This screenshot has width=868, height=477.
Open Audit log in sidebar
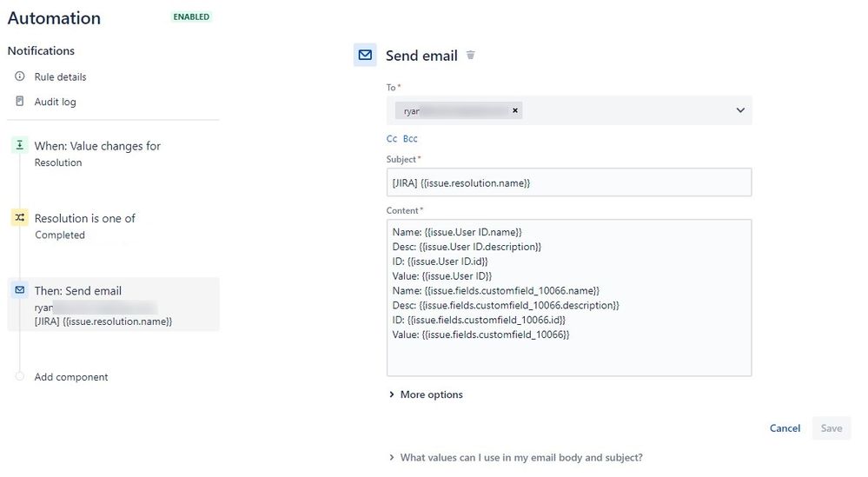pos(56,102)
